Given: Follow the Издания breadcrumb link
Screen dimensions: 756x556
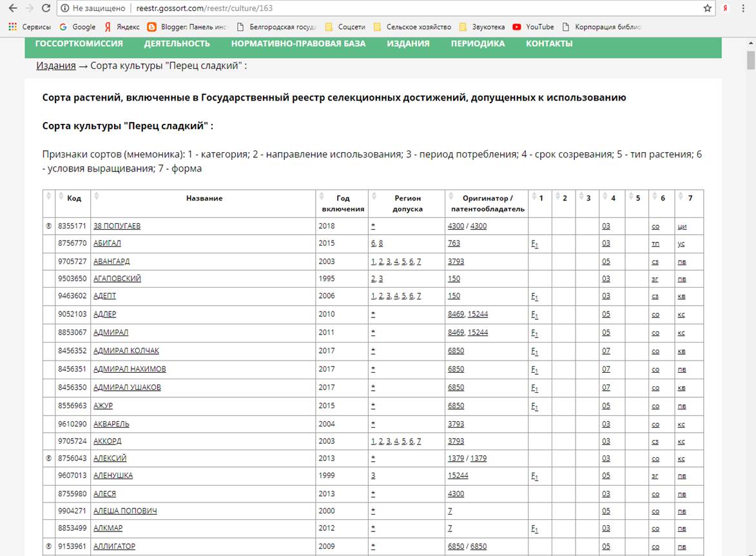Looking at the screenshot, I should pyautogui.click(x=56, y=66).
